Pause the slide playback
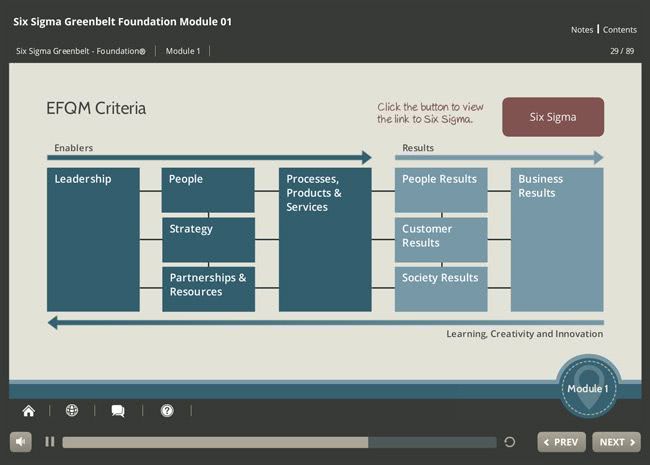Screen dimensions: 650x465 click(50, 442)
